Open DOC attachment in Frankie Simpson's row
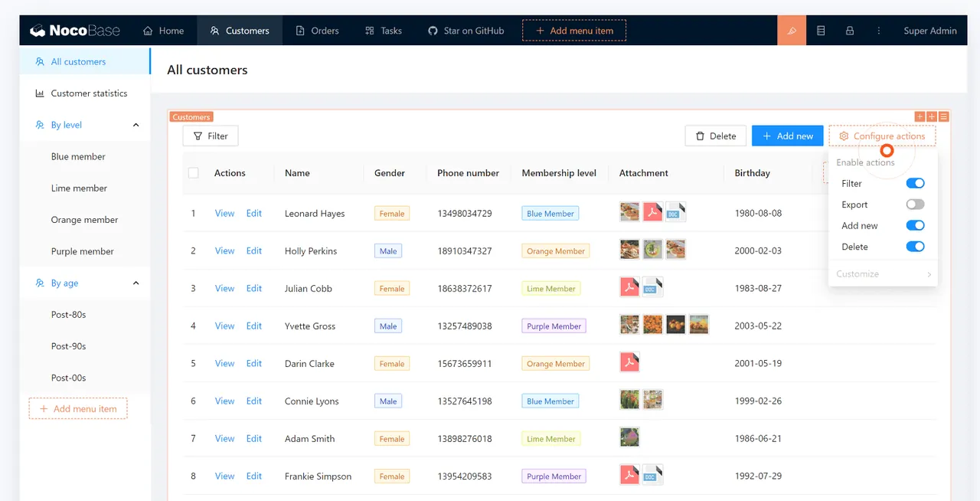The height and width of the screenshot is (501, 980). pyautogui.click(x=652, y=475)
